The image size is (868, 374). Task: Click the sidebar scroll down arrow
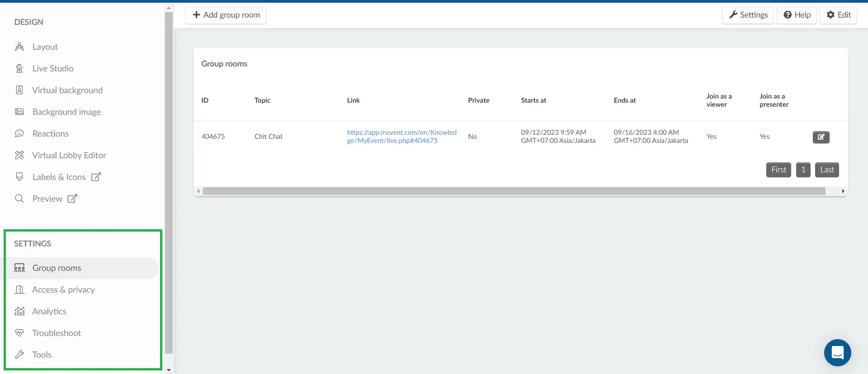[169, 370]
